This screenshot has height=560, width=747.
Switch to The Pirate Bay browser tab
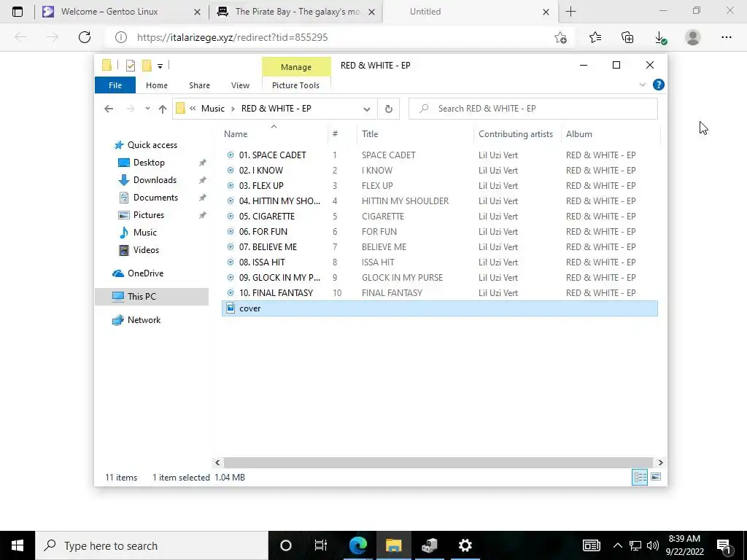click(295, 12)
